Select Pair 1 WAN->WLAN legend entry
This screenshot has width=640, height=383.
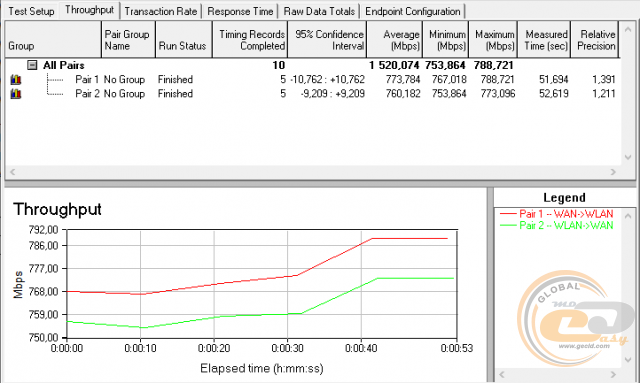[556, 214]
